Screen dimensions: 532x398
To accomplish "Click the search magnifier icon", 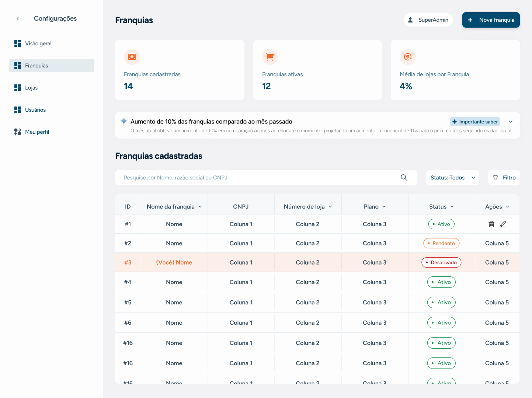I will (404, 178).
